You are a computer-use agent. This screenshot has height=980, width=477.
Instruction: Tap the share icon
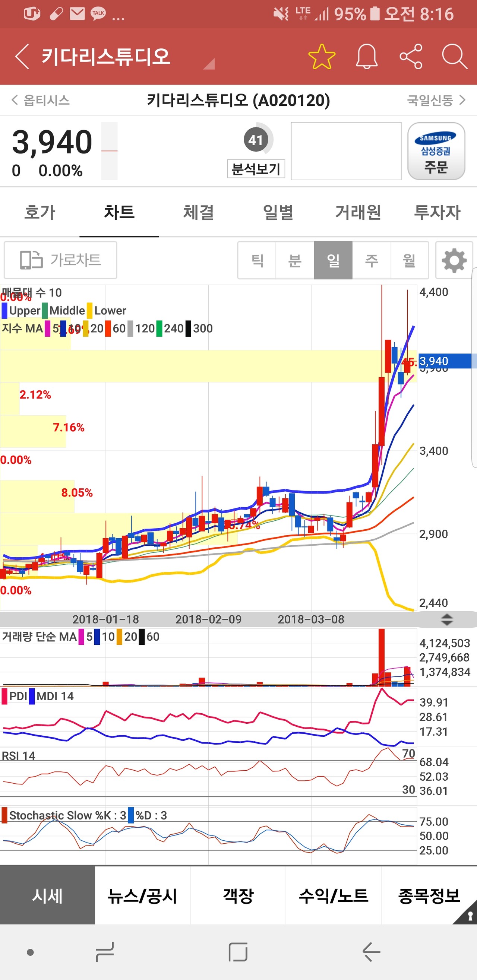click(411, 56)
